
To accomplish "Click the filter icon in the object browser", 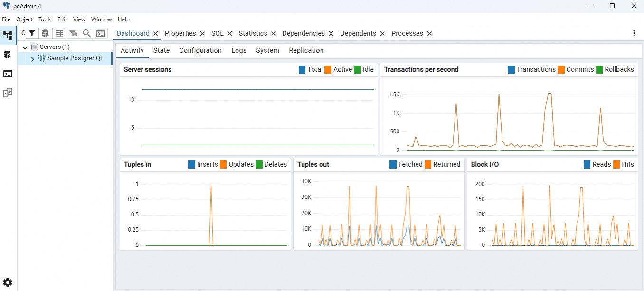I will click(x=32, y=33).
